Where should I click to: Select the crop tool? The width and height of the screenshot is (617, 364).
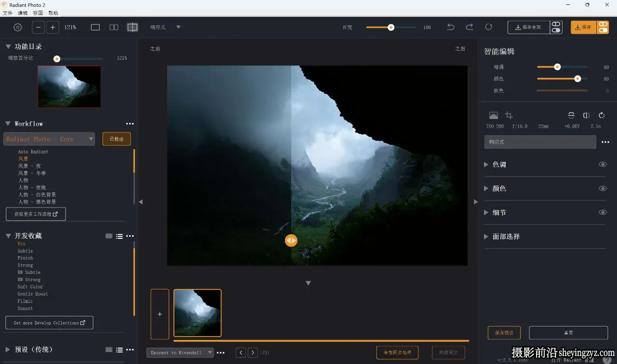[509, 116]
